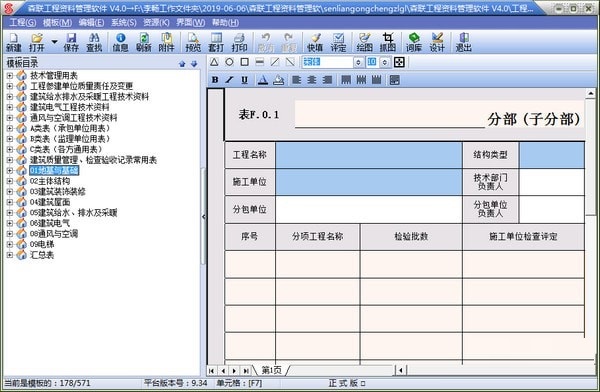This screenshot has height=392, width=600.
Task: Go to the last sheet tab arrow
Action: pyautogui.click(x=246, y=371)
